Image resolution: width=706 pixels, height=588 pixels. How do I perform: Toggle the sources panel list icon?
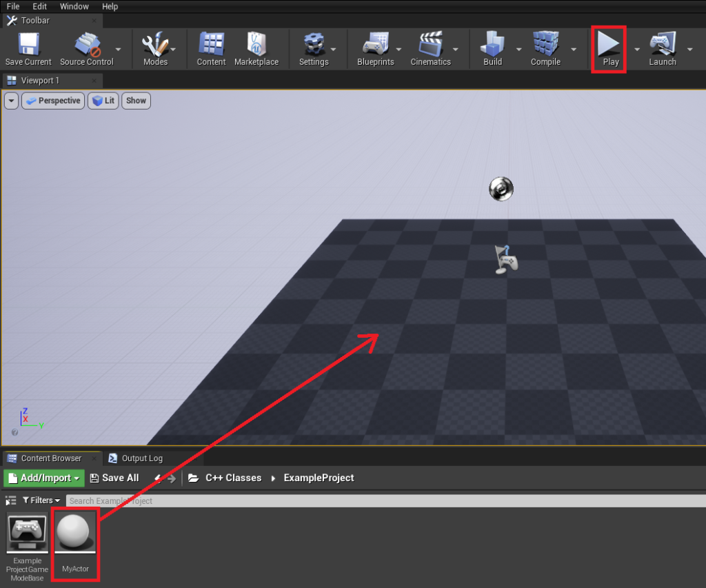[11, 500]
